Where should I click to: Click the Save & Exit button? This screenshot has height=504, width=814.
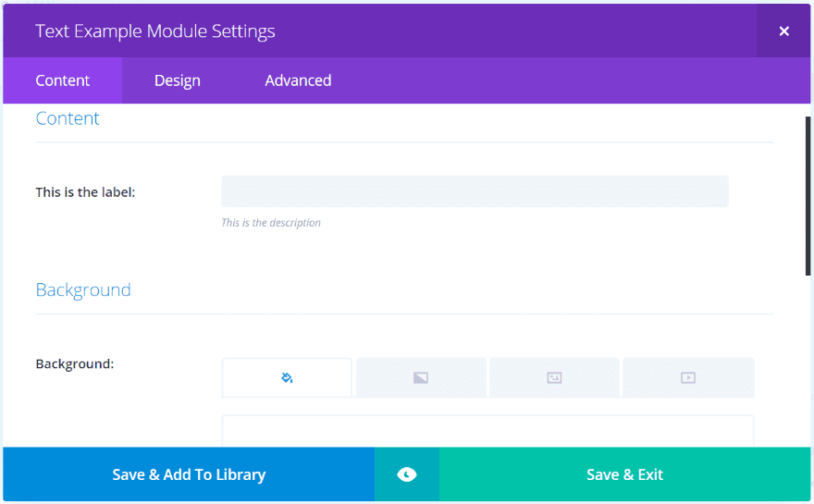[624, 474]
